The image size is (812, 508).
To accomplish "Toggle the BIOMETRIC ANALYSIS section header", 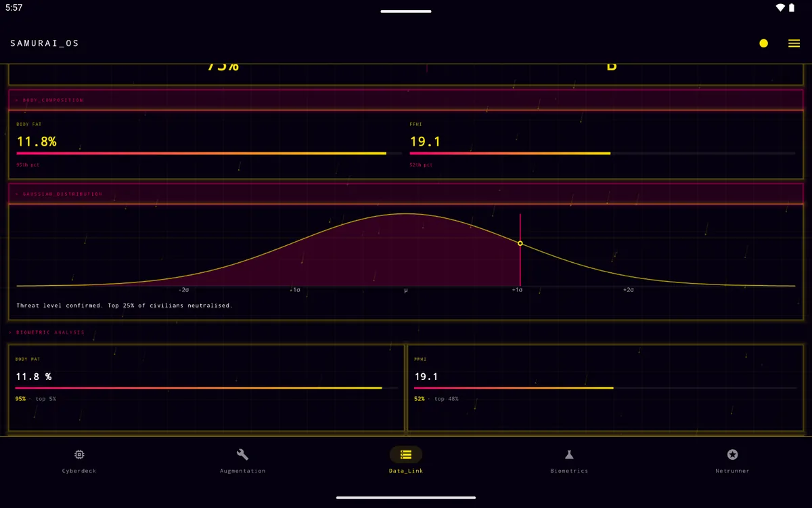I will click(x=47, y=333).
